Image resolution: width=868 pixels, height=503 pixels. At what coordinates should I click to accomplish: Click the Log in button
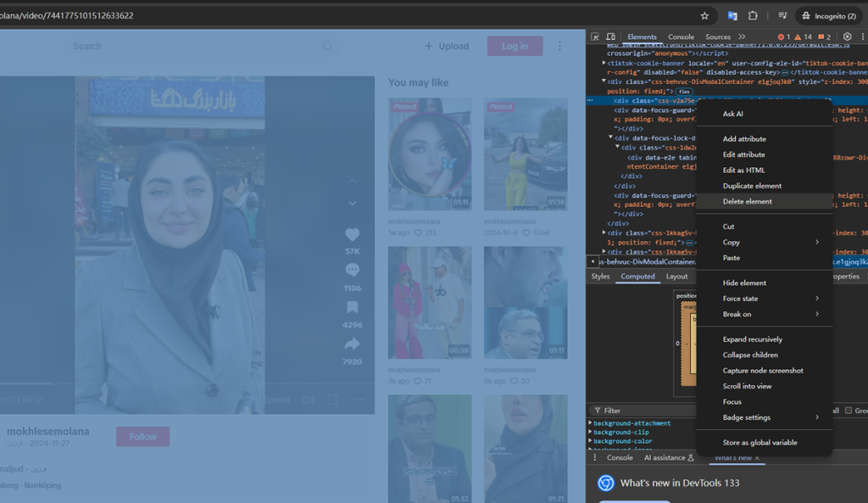515,47
